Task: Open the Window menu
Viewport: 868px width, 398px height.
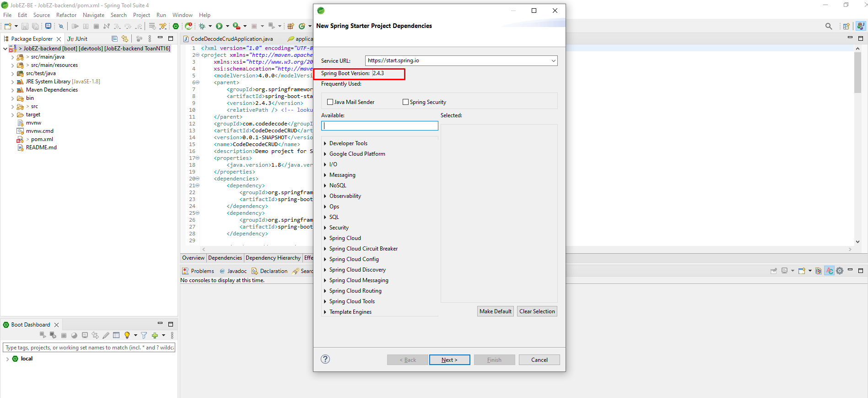Action: (x=182, y=15)
